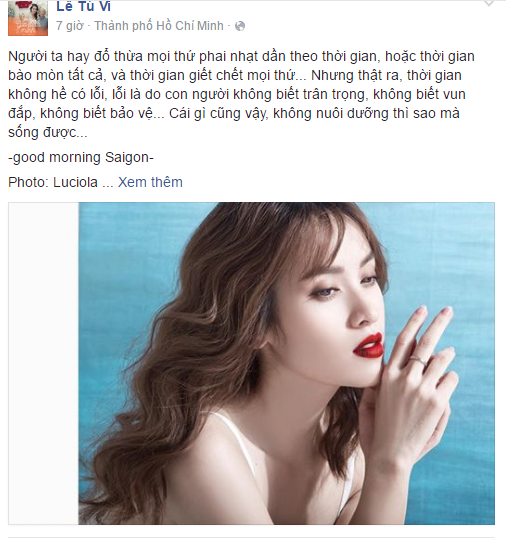
Task: Open the post options chevron menu
Action: pos(489,3)
